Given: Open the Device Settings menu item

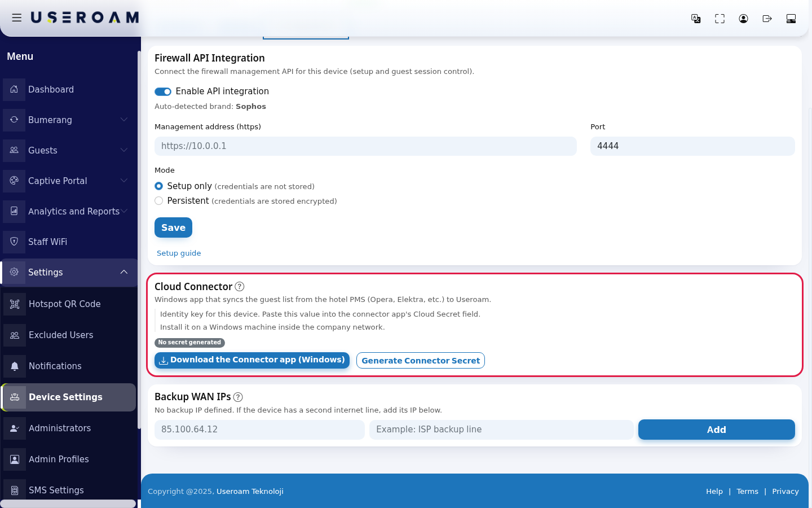Looking at the screenshot, I should 69,397.
